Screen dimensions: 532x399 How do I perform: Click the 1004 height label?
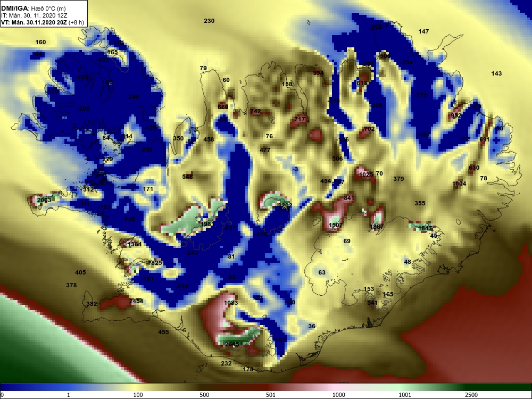click(459, 184)
